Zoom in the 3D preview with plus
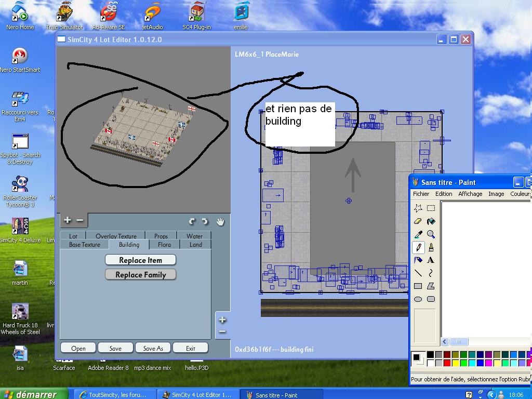532x399 pixels. coord(68,220)
